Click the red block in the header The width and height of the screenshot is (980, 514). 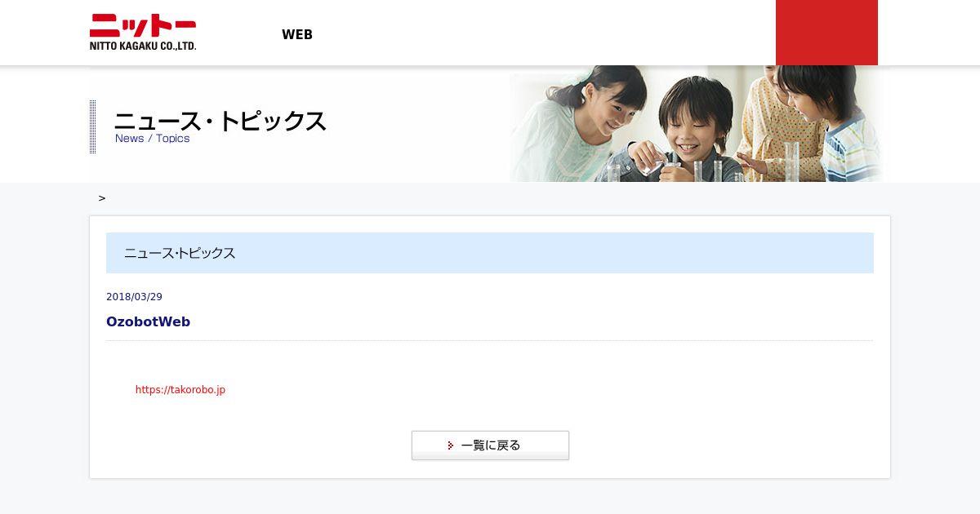coord(826,33)
